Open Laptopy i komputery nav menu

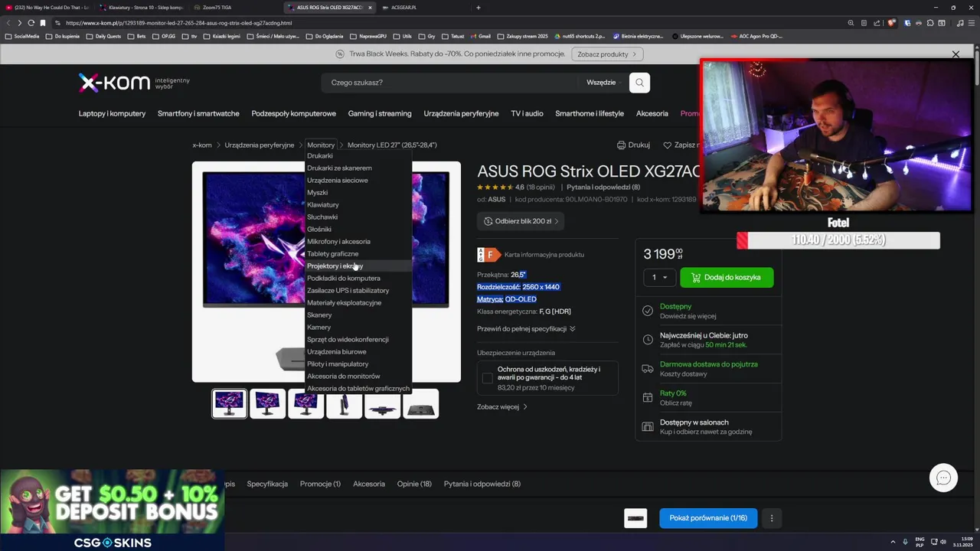click(x=112, y=113)
